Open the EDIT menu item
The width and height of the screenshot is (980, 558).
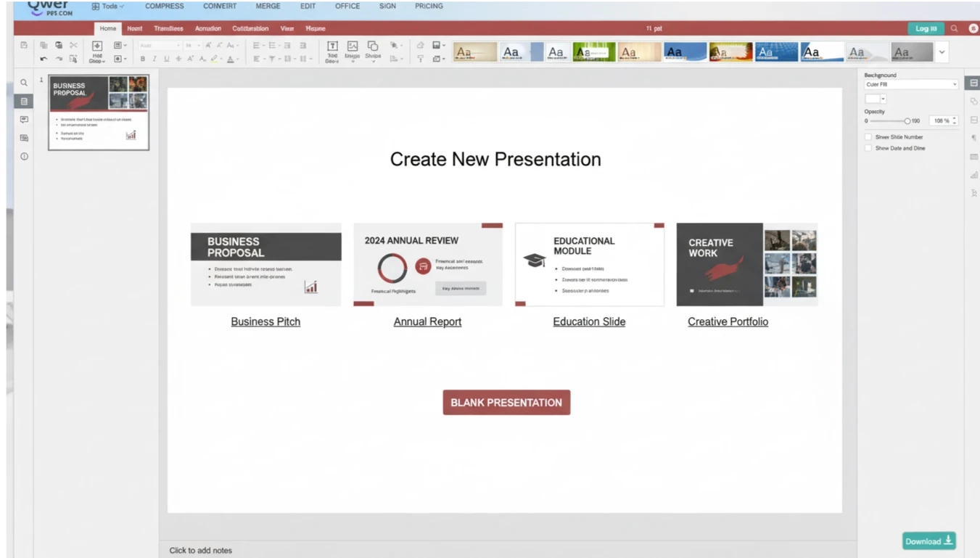point(308,6)
